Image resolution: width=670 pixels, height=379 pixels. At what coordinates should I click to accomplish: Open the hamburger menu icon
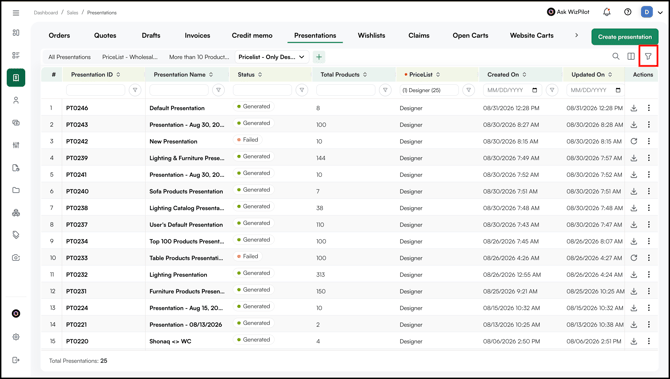(x=16, y=13)
